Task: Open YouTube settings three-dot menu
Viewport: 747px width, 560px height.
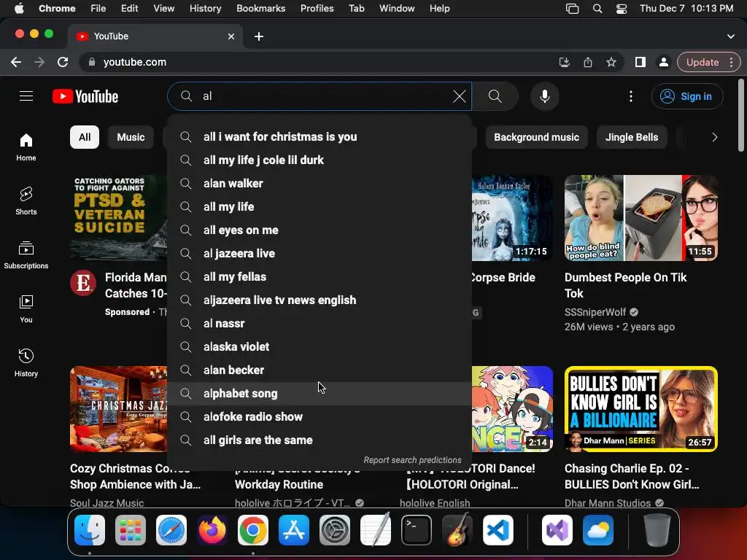Action: (x=631, y=96)
